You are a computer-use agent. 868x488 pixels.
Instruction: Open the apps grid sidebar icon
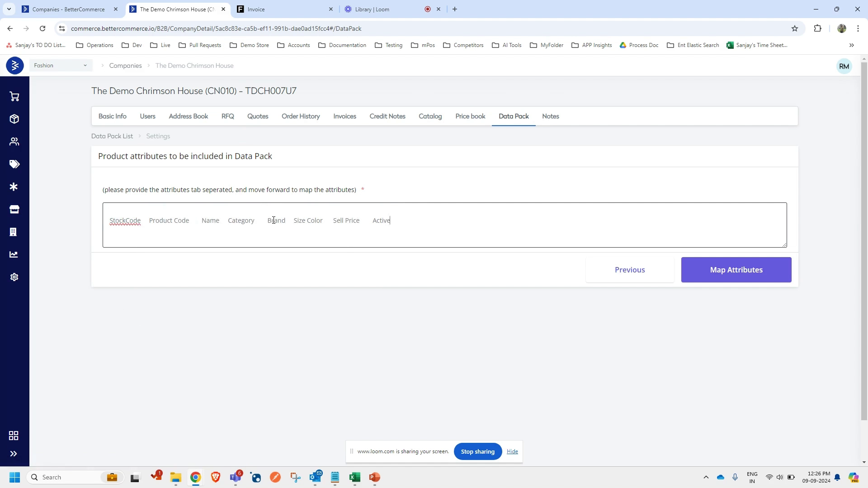pyautogui.click(x=14, y=436)
